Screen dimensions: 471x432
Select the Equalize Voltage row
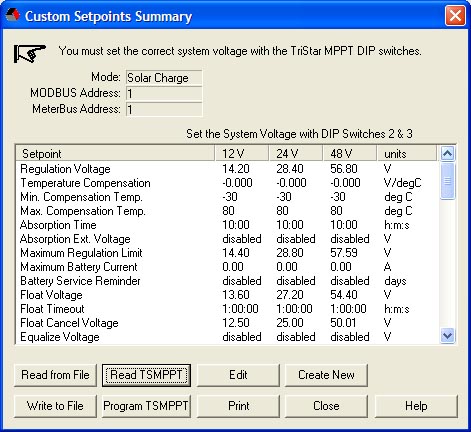coord(227,337)
